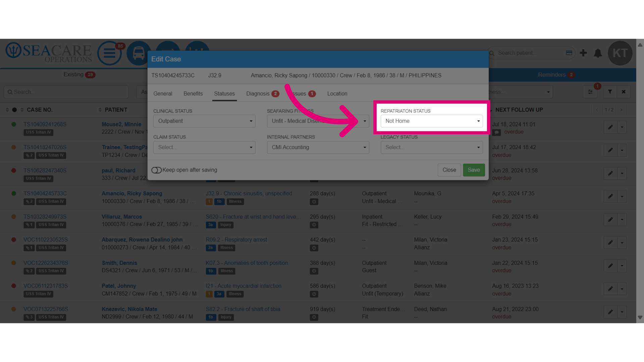Click clock icon under 288 day(s)
Image resolution: width=644 pixels, height=362 pixels.
pyautogui.click(x=314, y=202)
